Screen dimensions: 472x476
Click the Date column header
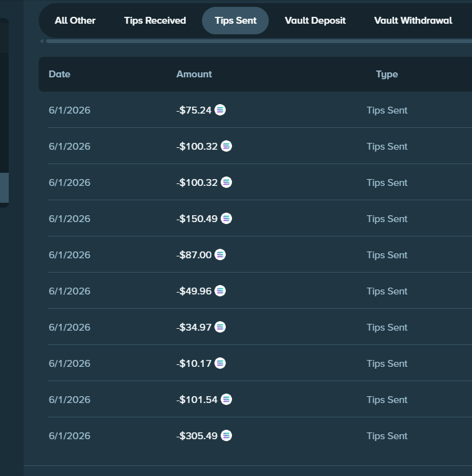click(x=59, y=74)
